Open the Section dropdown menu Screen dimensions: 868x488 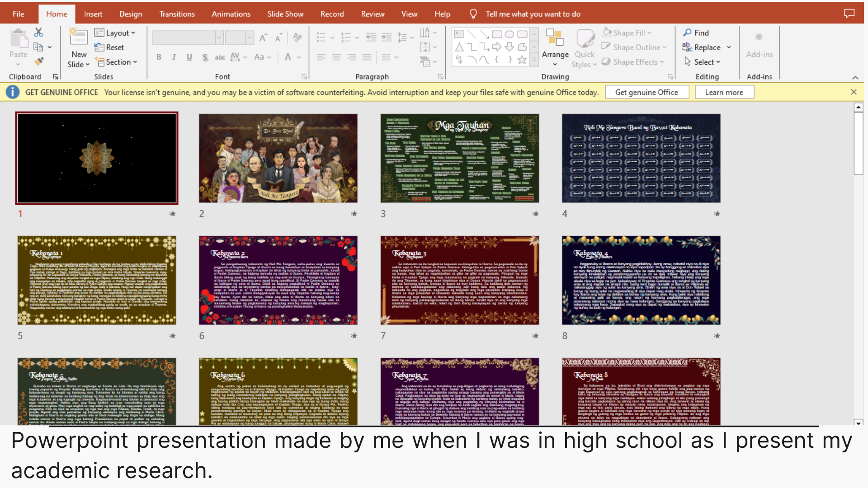coord(116,62)
